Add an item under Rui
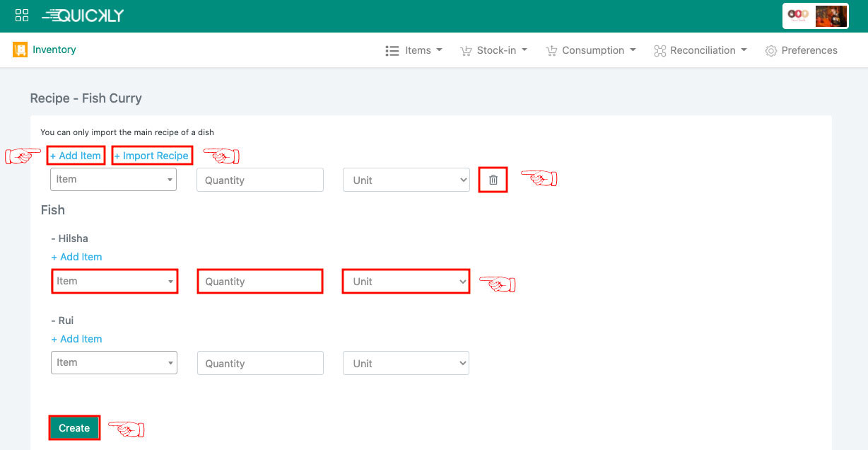Image resolution: width=868 pixels, height=450 pixels. (x=76, y=339)
